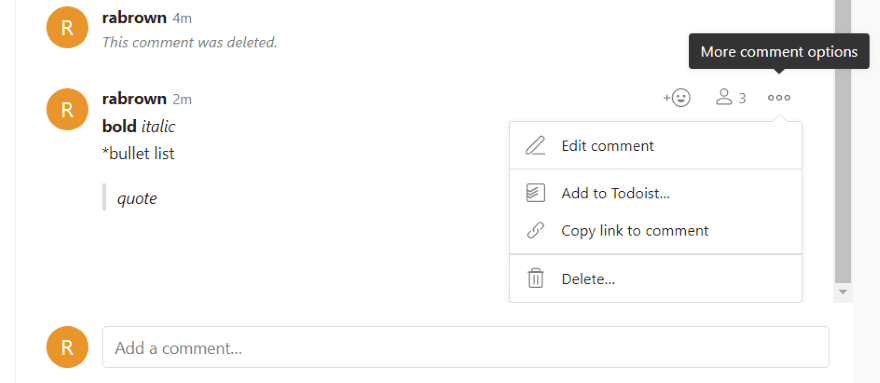This screenshot has height=383, width=880.
Task: Click the italic quote block text
Action: pos(137,198)
